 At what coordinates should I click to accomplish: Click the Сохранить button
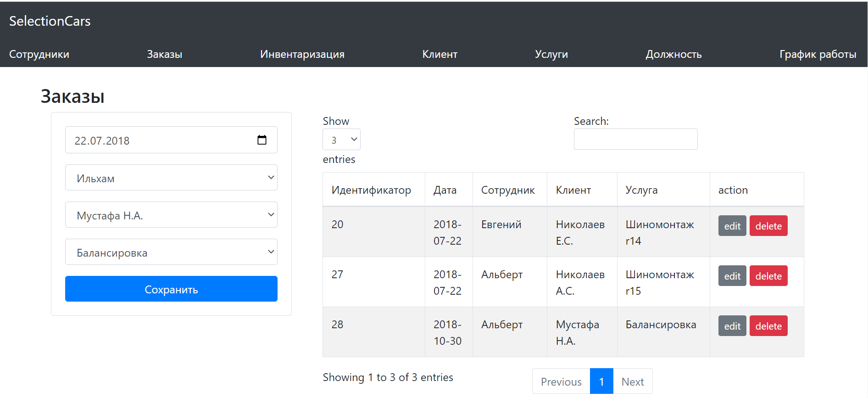tap(171, 289)
